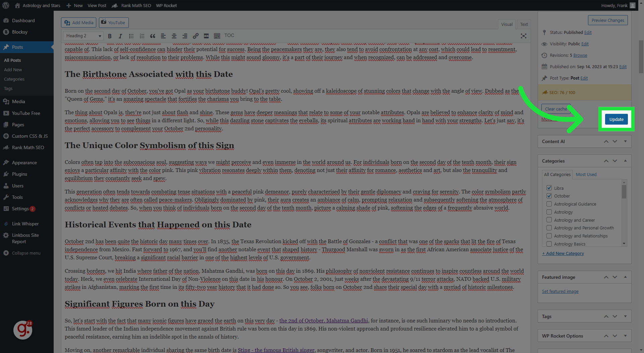Collapse the Featured image panel
Image resolution: width=644 pixels, height=353 pixels.
(x=625, y=277)
